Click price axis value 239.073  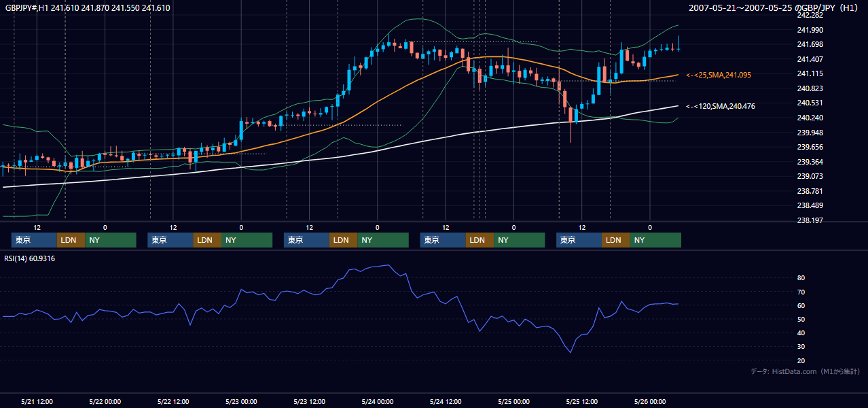coord(809,176)
